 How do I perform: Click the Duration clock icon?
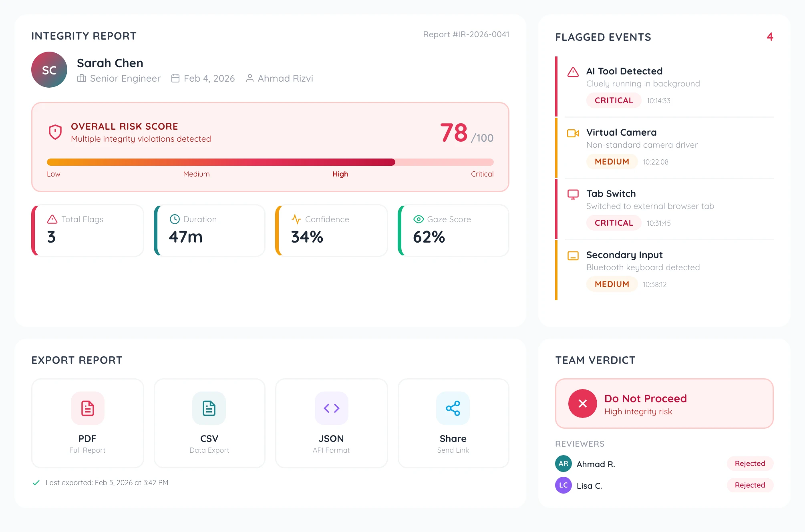[x=174, y=219]
